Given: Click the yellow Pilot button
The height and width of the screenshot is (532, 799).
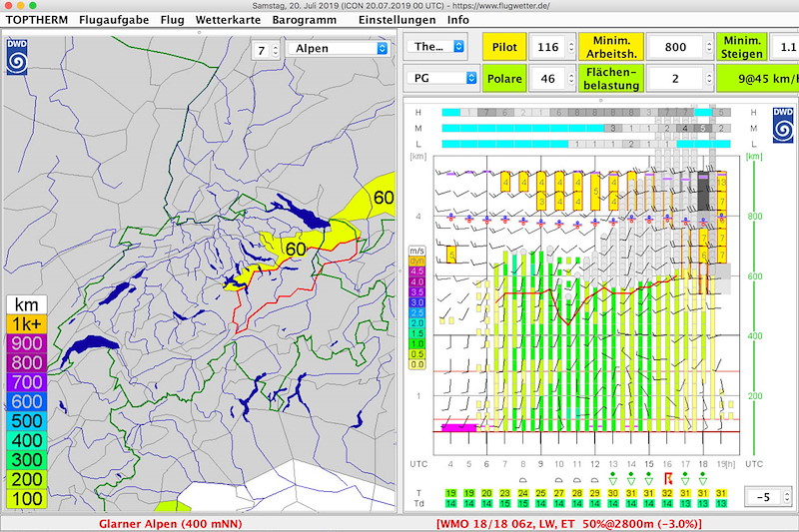Looking at the screenshot, I should pos(504,47).
